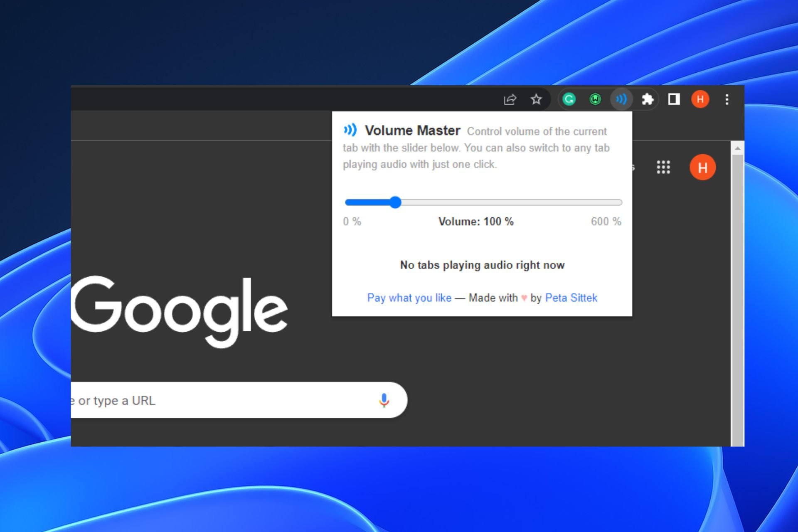Click 'No tabs playing audio right now'
The height and width of the screenshot is (532, 798).
[x=482, y=265]
